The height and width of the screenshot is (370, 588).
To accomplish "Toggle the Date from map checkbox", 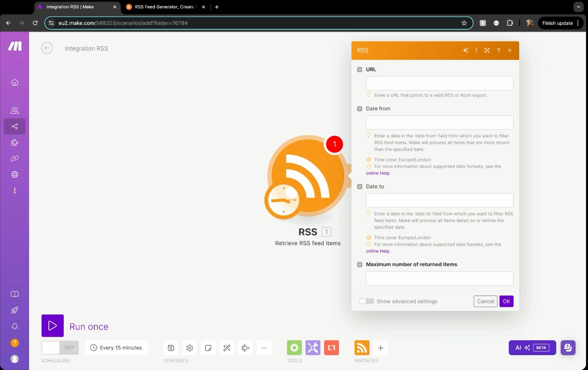I will click(359, 109).
